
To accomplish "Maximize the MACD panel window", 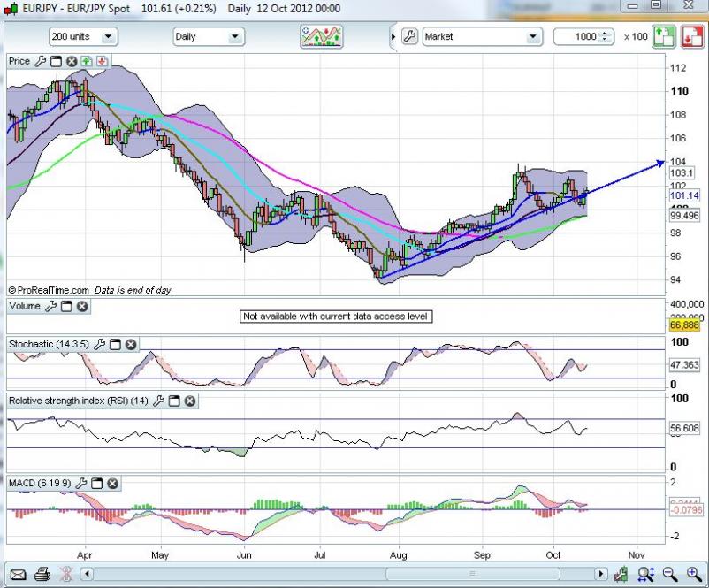I will click(96, 484).
